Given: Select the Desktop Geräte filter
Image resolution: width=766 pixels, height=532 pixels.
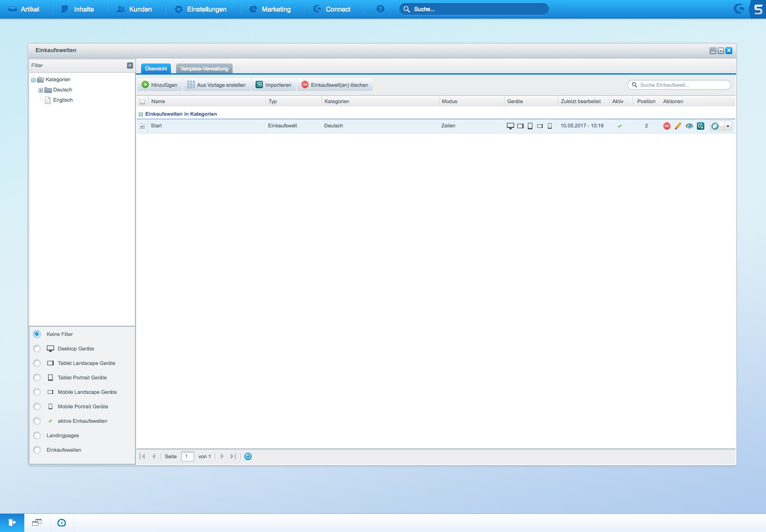Looking at the screenshot, I should click(x=37, y=349).
